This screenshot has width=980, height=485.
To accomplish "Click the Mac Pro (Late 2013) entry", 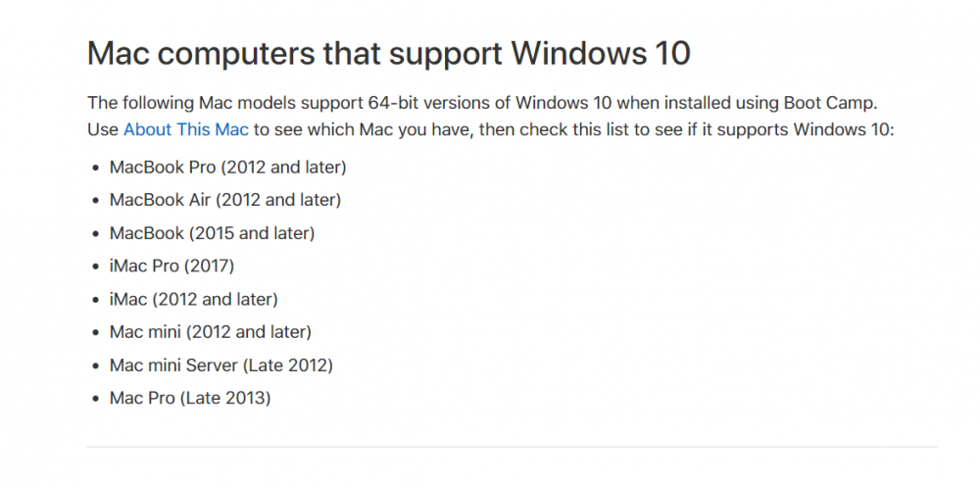I will pos(190,398).
